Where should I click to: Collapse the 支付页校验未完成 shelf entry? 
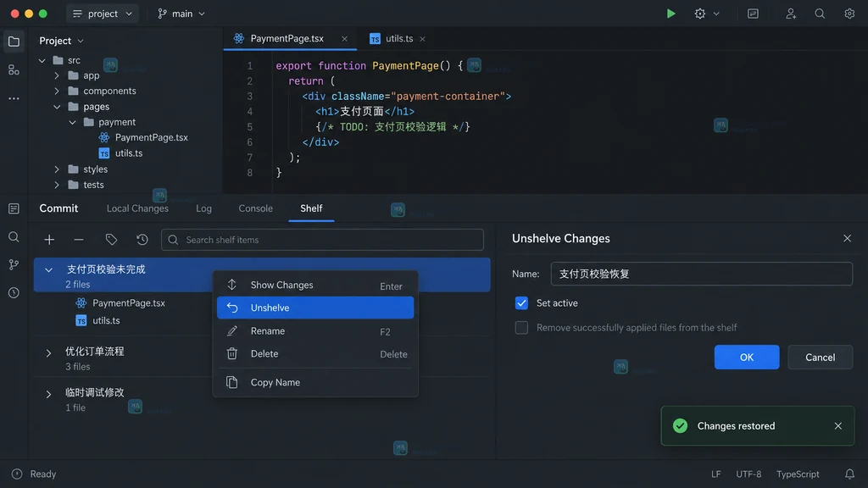48,270
